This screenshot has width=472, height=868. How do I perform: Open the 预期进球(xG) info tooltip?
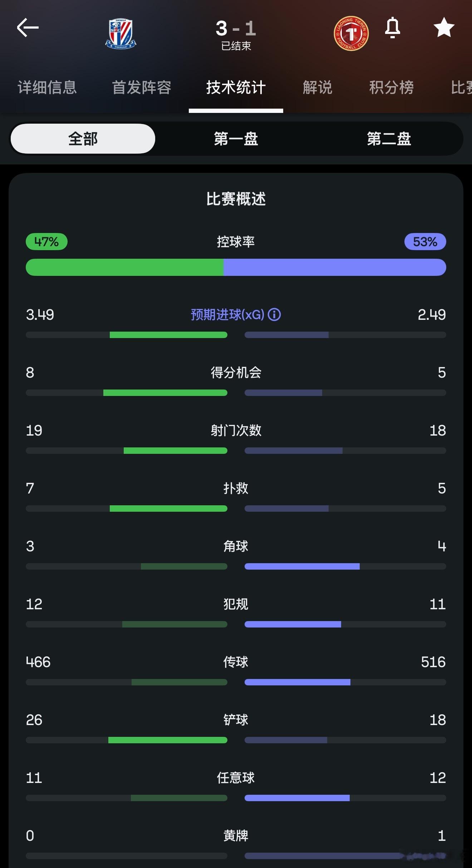[x=275, y=315]
